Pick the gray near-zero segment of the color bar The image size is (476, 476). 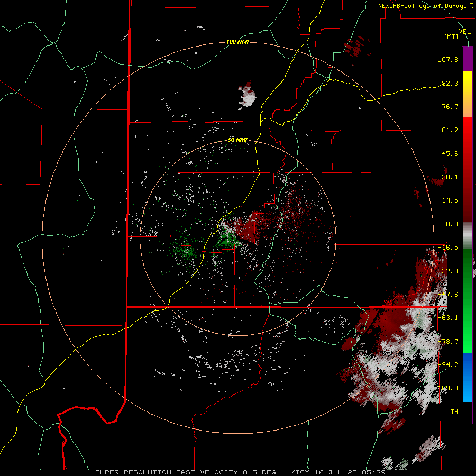467,235
